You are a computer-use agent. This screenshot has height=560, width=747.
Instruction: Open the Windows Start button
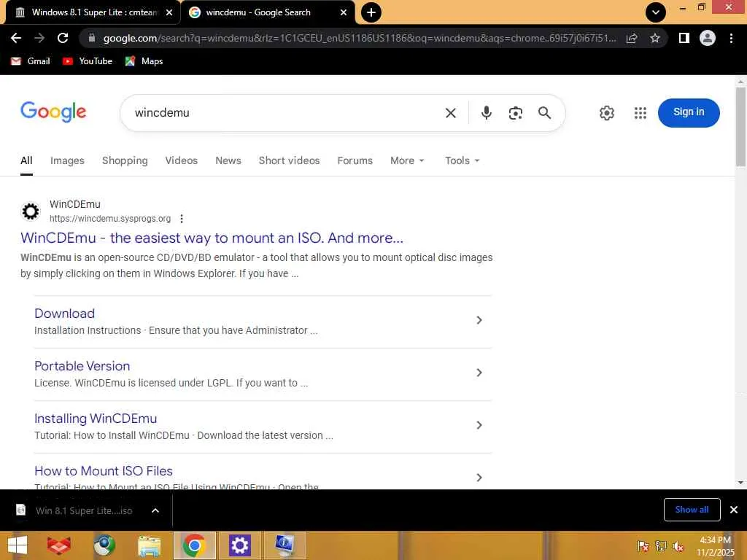click(18, 545)
